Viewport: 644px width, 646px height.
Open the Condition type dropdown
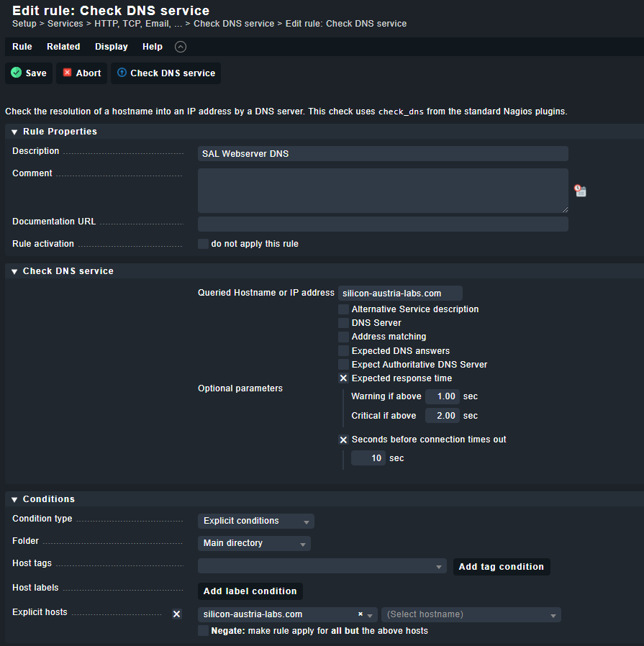(255, 521)
